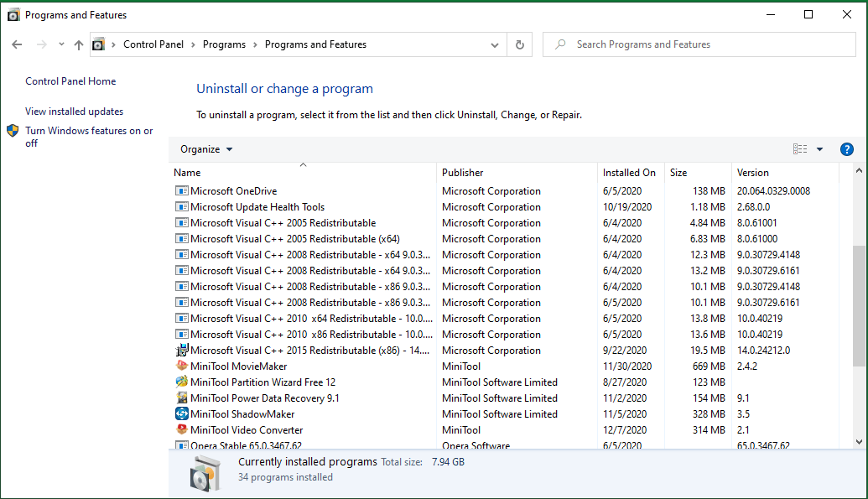Select MiniTool MovieMaker icon
The width and height of the screenshot is (868, 499).
pos(182,366)
